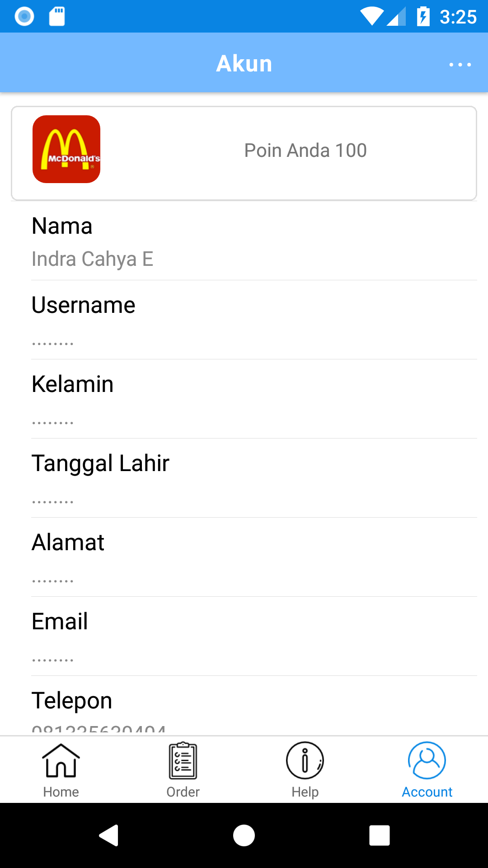Click the Nama field value Indra Cahya E
488x868 pixels.
[x=93, y=259]
